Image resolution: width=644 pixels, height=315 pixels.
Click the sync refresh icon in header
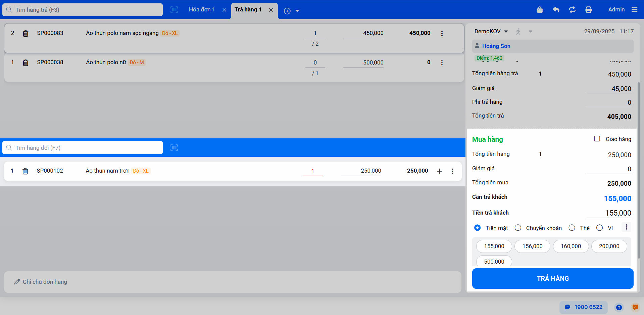pyautogui.click(x=572, y=10)
